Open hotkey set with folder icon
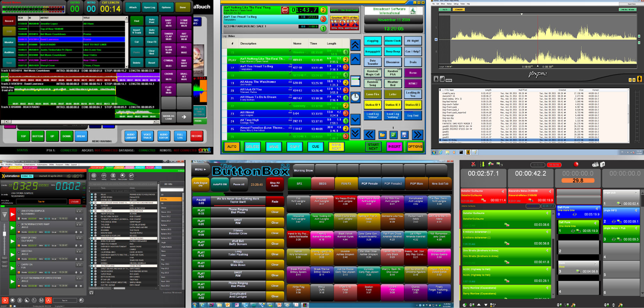This screenshot has height=308, width=644. point(382,135)
